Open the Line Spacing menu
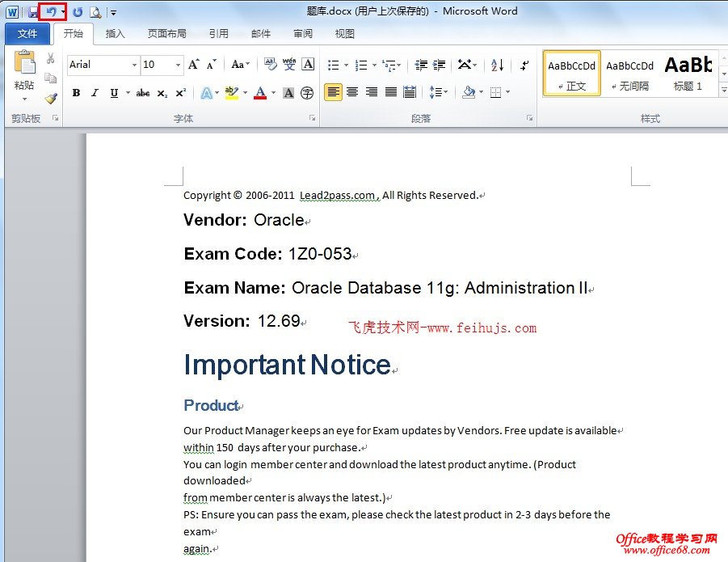The height and width of the screenshot is (562, 728). click(438, 92)
